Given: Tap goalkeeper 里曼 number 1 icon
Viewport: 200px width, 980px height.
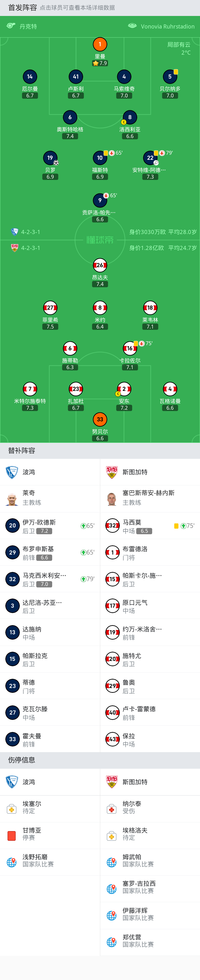Looking at the screenshot, I should coord(100,44).
